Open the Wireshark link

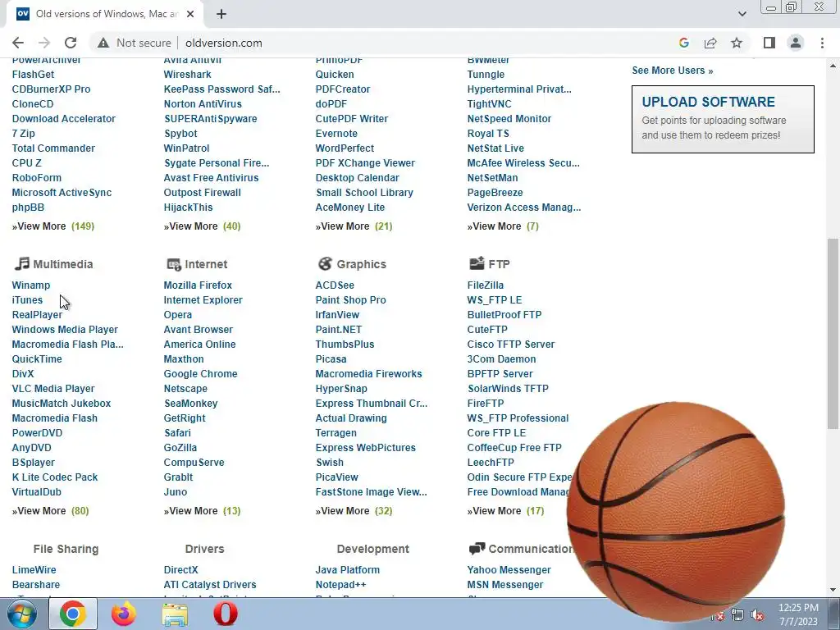pos(188,75)
